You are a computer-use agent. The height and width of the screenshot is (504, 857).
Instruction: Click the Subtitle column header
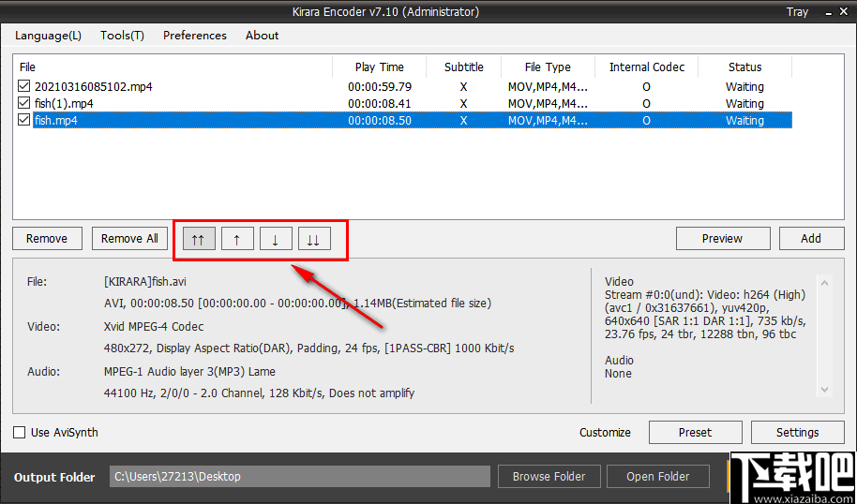pos(463,67)
